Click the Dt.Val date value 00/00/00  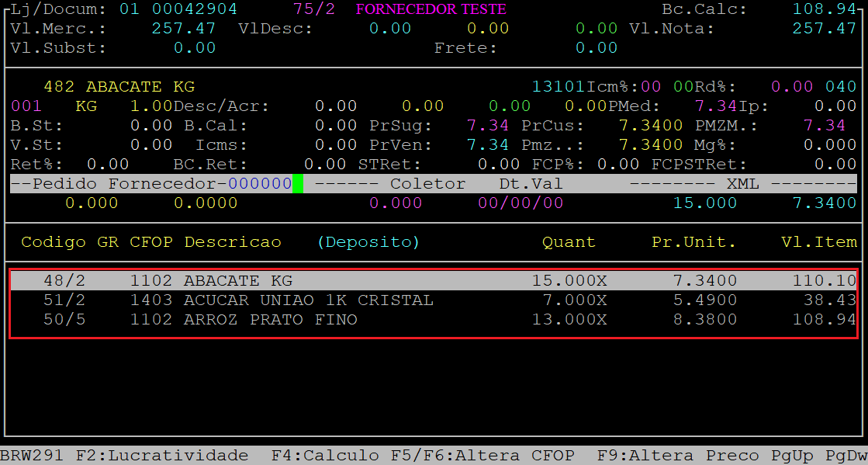click(x=520, y=203)
